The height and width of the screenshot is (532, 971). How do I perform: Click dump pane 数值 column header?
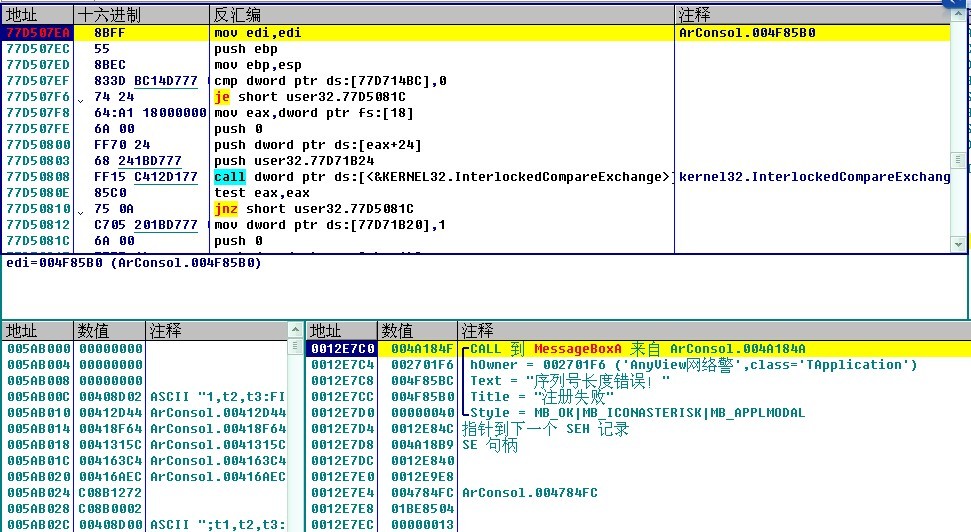pos(109,331)
